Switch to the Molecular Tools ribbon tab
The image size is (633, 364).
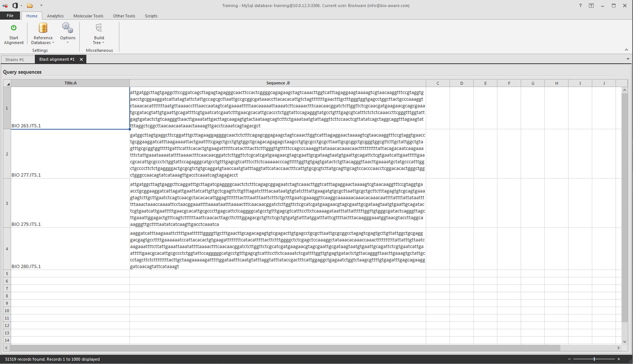[88, 16]
